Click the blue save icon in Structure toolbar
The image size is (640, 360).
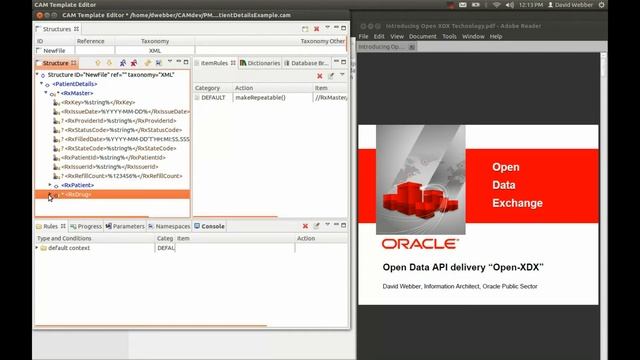[x=159, y=63]
